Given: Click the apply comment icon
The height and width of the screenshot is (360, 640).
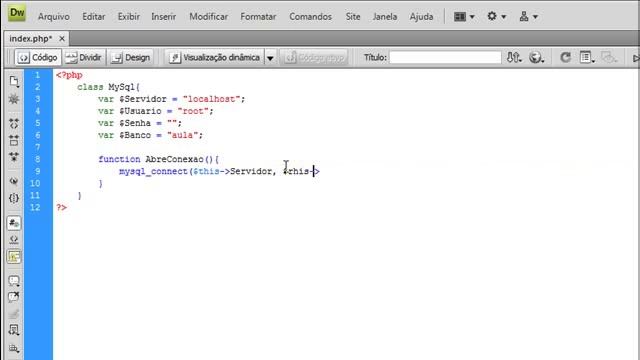Looking at the screenshot, I should (x=14, y=281).
